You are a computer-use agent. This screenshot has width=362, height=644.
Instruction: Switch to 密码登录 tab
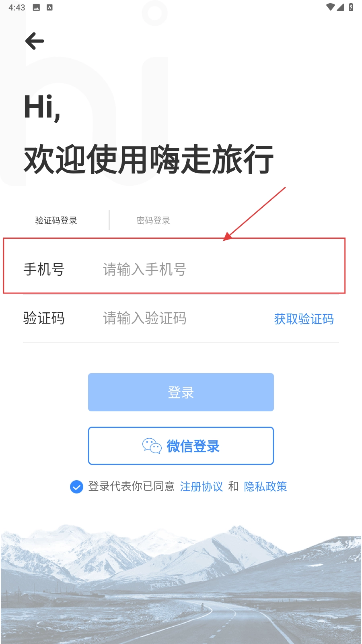coord(153,221)
